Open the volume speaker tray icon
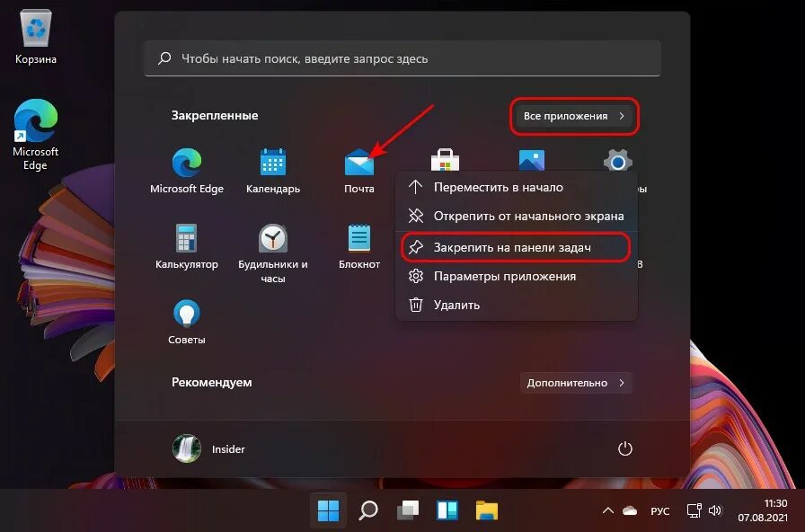Image resolution: width=805 pixels, height=532 pixels. pos(714,510)
